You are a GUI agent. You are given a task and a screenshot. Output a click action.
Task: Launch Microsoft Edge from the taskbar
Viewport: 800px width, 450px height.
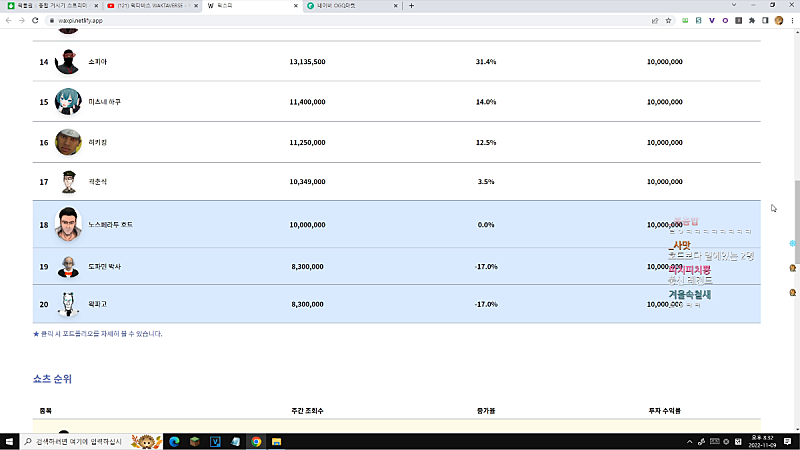[174, 442]
